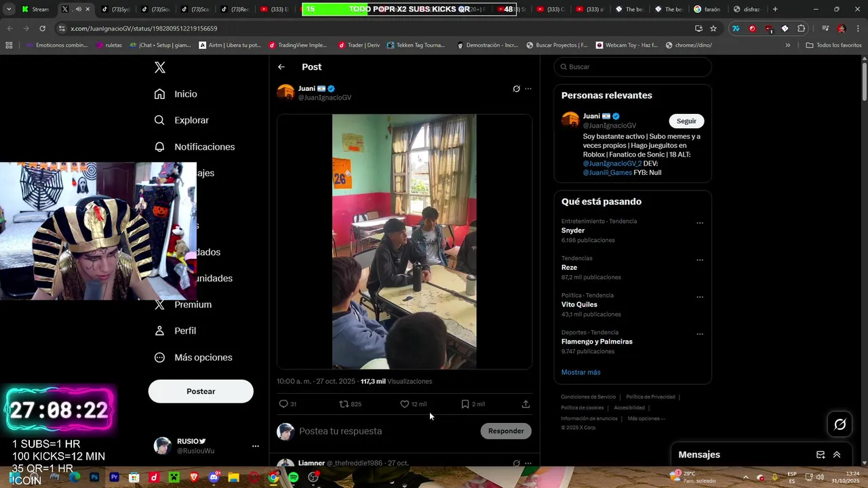The width and height of the screenshot is (868, 488).
Task: Click the address bar URL
Action: [x=144, y=28]
